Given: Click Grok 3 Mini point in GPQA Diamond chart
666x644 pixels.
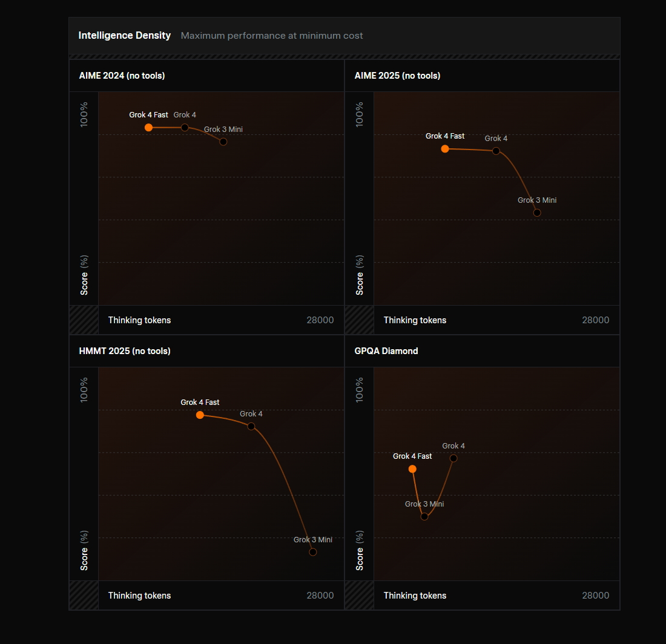Looking at the screenshot, I should point(424,516).
